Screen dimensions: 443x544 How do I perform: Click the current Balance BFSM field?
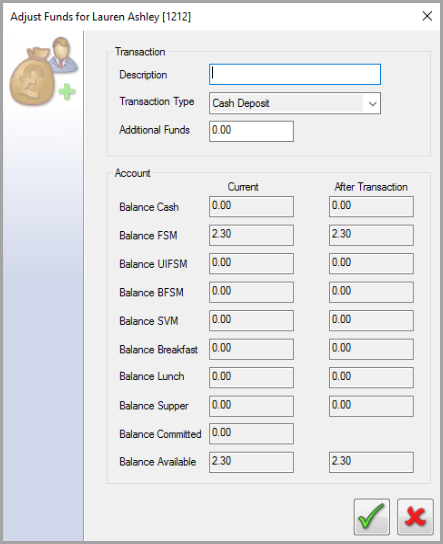click(251, 292)
